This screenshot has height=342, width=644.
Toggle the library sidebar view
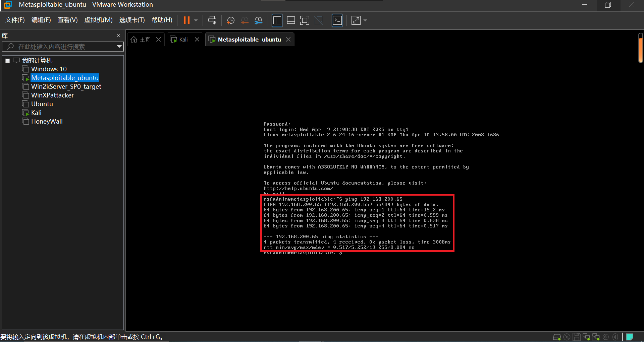[277, 20]
